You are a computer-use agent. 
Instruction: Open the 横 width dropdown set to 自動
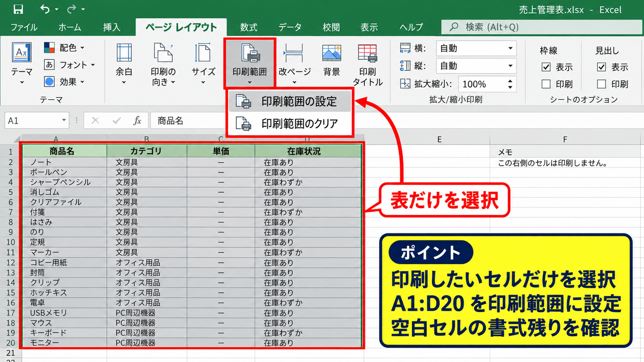pyautogui.click(x=476, y=48)
